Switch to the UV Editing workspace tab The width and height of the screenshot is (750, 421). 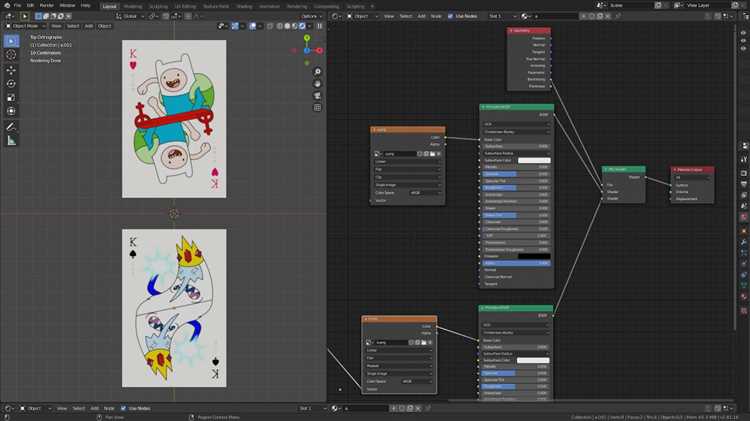[185, 6]
